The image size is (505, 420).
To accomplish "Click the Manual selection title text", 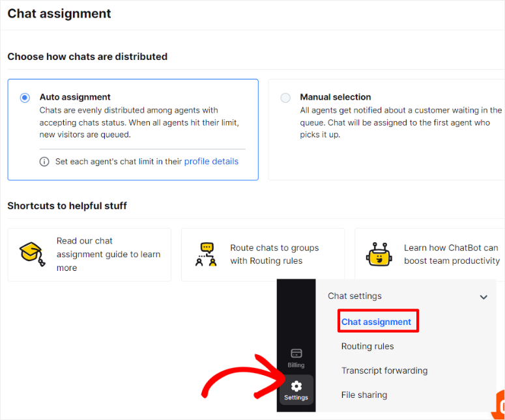I will coord(336,97).
